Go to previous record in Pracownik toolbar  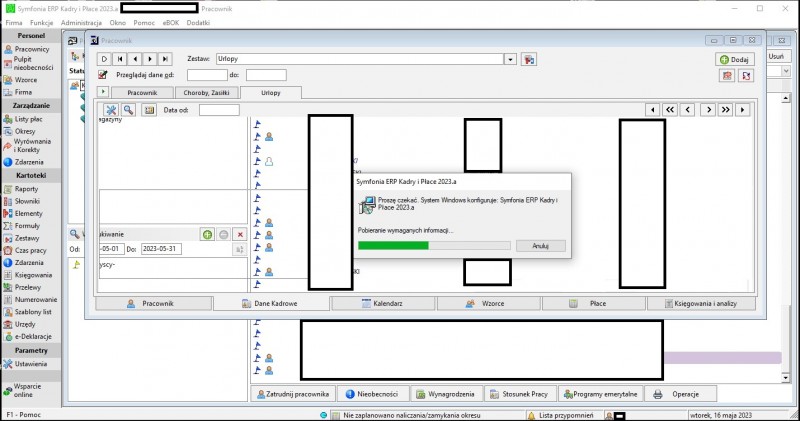coord(135,59)
